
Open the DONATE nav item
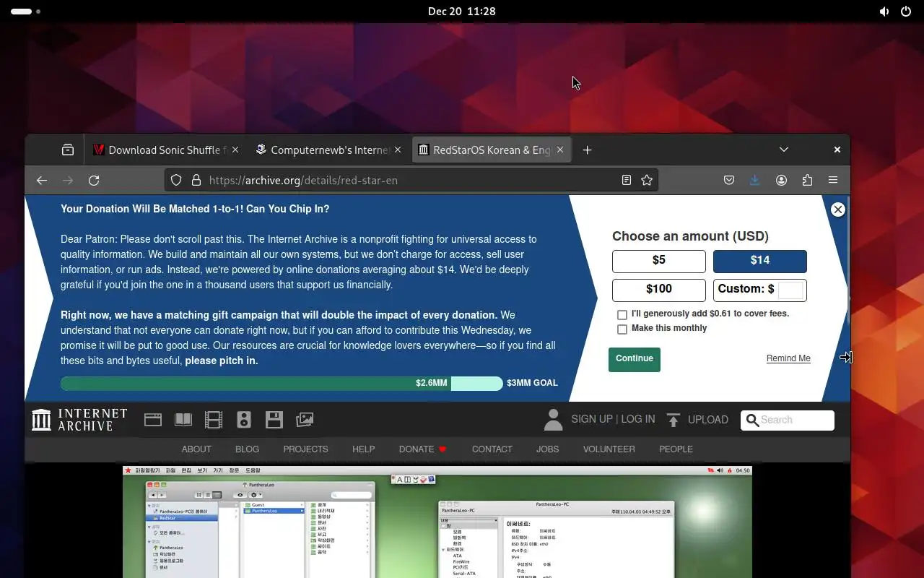(x=423, y=449)
